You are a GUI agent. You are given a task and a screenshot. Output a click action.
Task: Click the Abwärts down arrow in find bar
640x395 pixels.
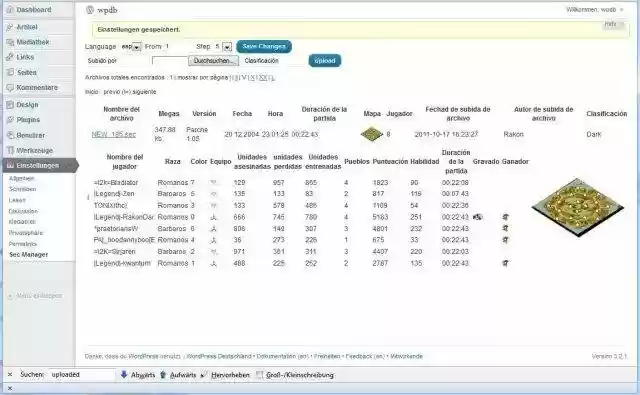click(x=124, y=374)
